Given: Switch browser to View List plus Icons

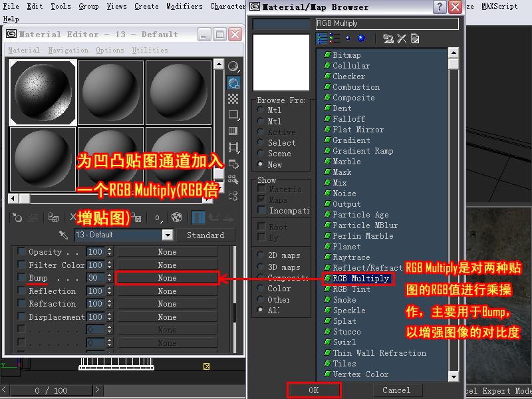Looking at the screenshot, I should 334,39.
